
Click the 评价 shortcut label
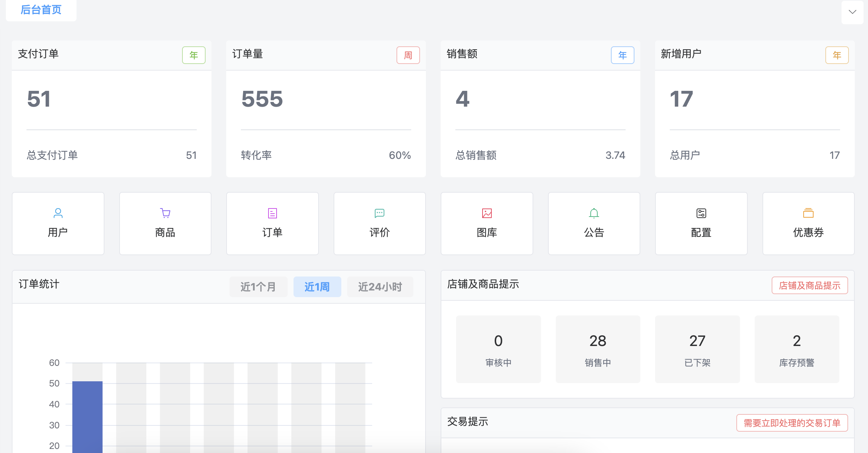pos(380,232)
